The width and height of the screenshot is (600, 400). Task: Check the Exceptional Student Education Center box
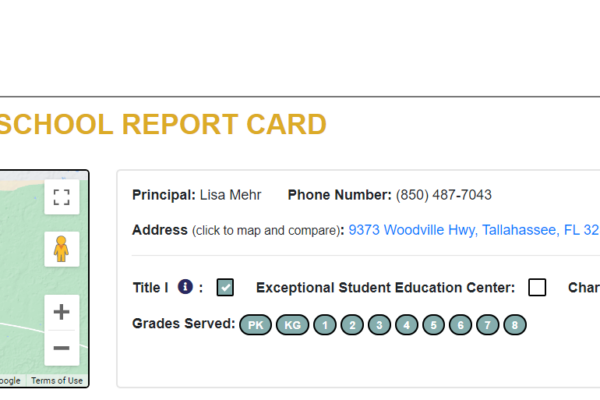click(537, 287)
